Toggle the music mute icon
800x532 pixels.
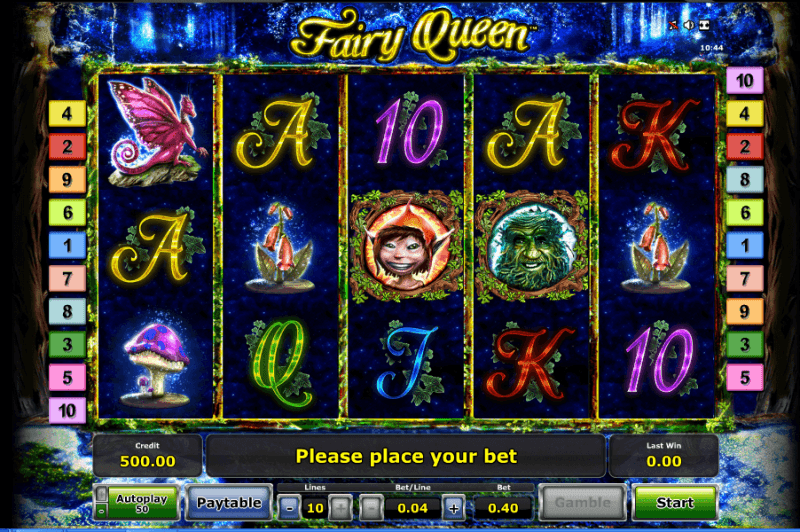coord(673,25)
